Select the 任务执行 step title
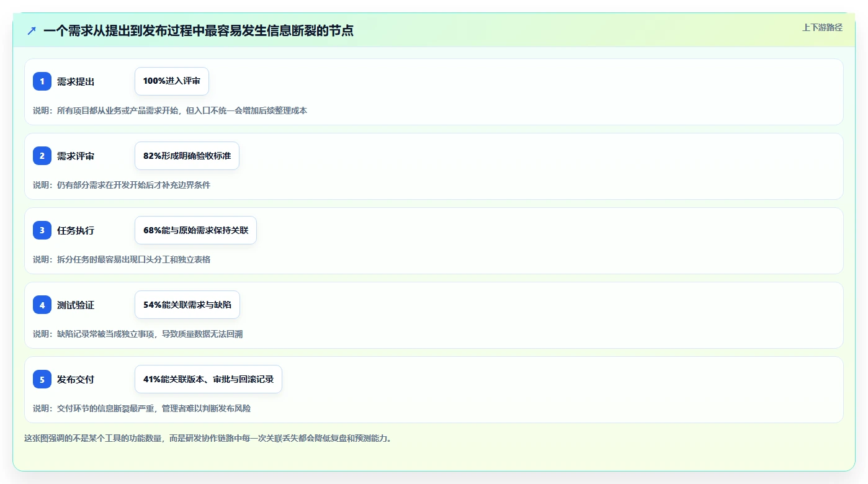This screenshot has width=868, height=484. 76,230
